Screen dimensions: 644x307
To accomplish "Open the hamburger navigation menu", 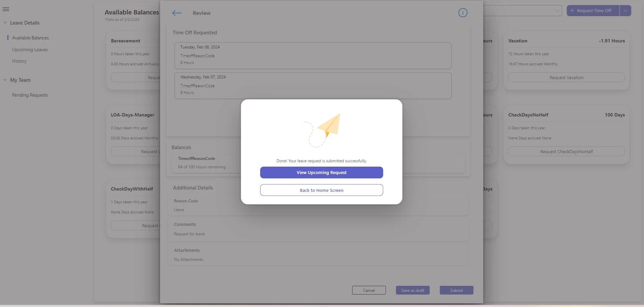I will (x=6, y=9).
